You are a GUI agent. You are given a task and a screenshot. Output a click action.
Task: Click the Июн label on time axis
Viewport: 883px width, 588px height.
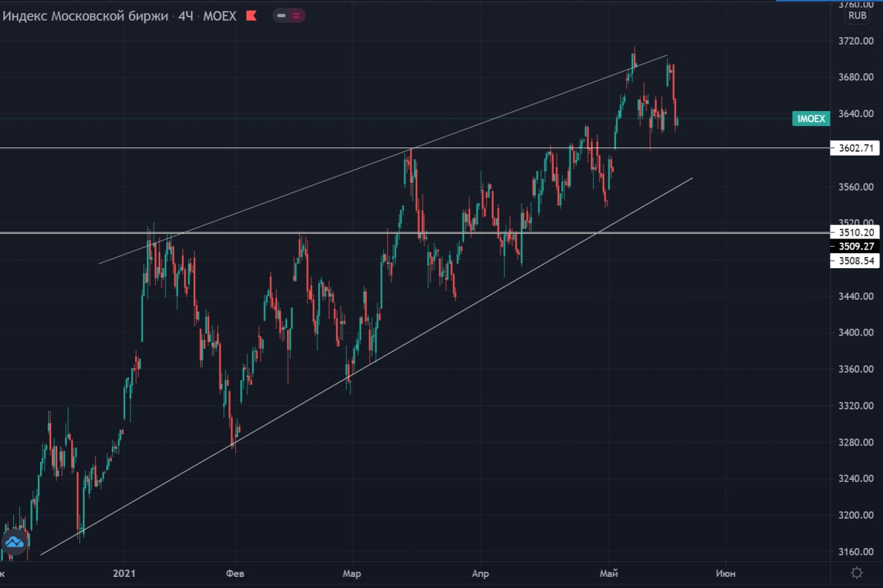pyautogui.click(x=725, y=574)
